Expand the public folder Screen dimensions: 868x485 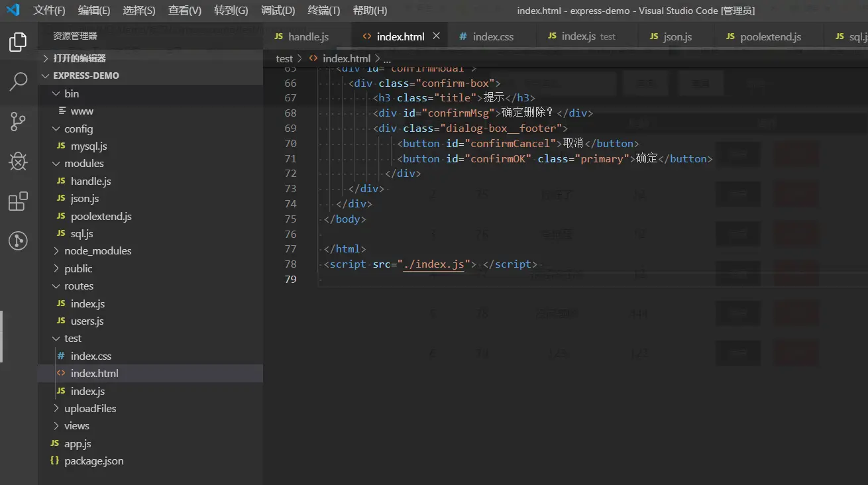56,268
